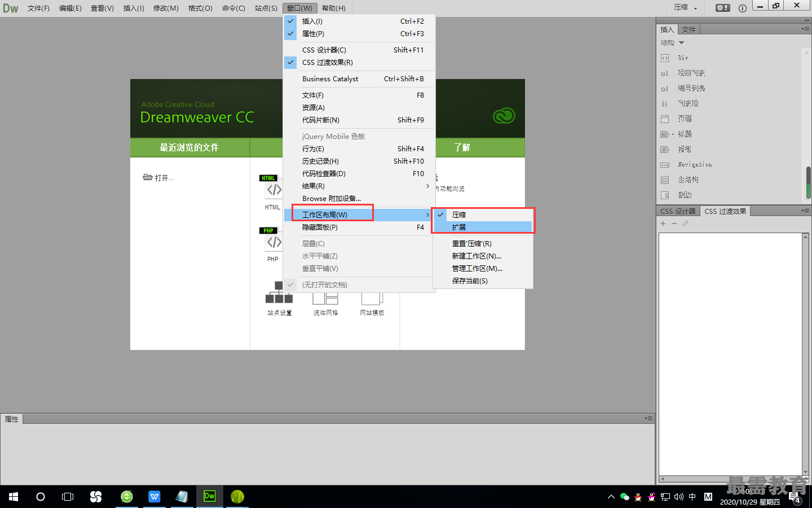Choose 保存当前(S) in submenu

click(483, 281)
